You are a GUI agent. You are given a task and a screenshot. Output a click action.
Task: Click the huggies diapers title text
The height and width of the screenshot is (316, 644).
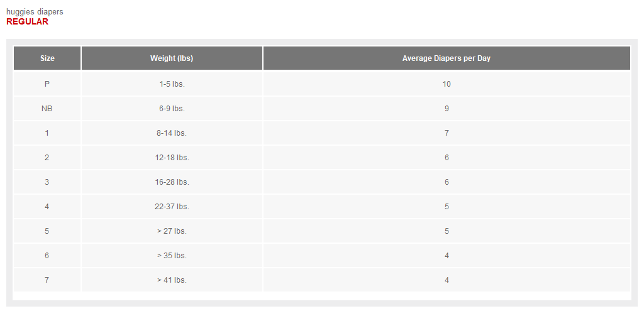pos(35,12)
